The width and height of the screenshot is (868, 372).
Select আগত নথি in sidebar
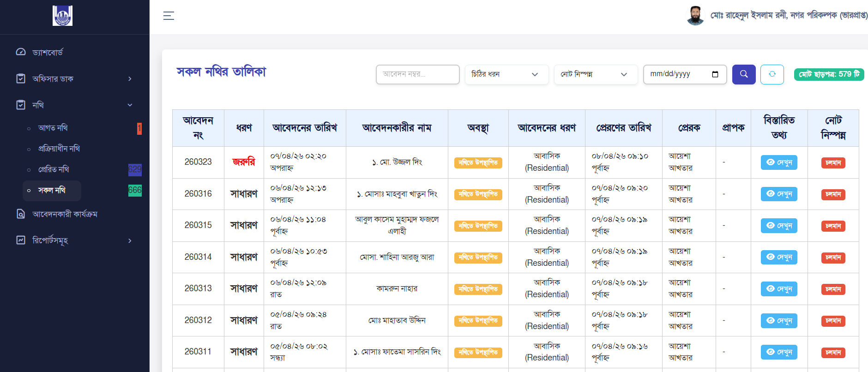pyautogui.click(x=53, y=128)
